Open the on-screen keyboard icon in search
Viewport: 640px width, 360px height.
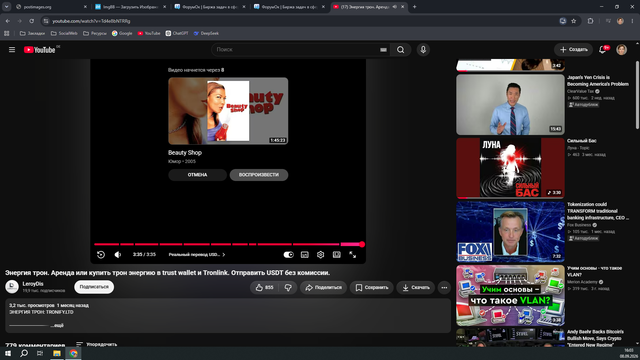tap(383, 50)
